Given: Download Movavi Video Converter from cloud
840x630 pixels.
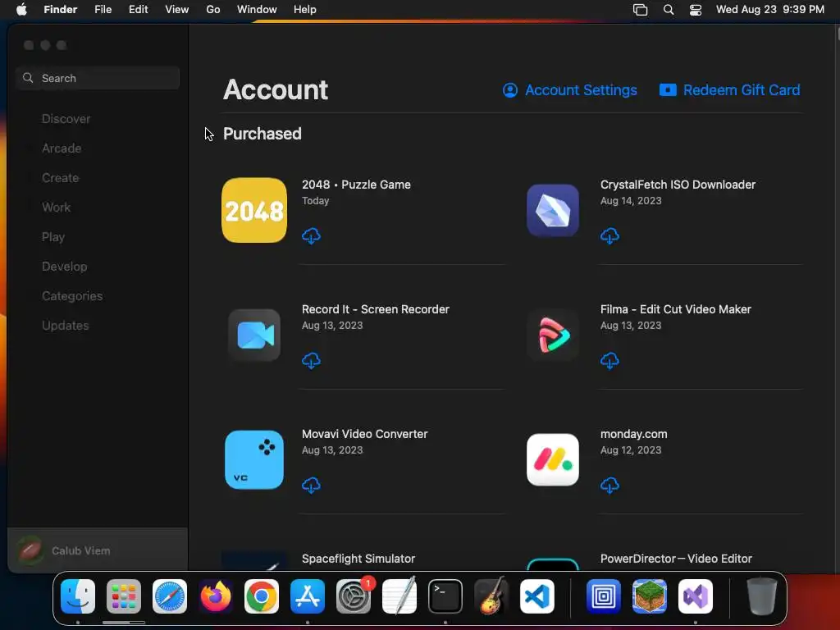Looking at the screenshot, I should 311,486.
